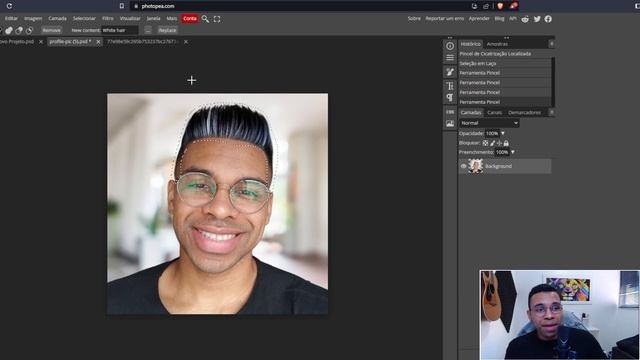The width and height of the screenshot is (640, 360).
Task: Open the CSS panel icon
Action: (450, 111)
